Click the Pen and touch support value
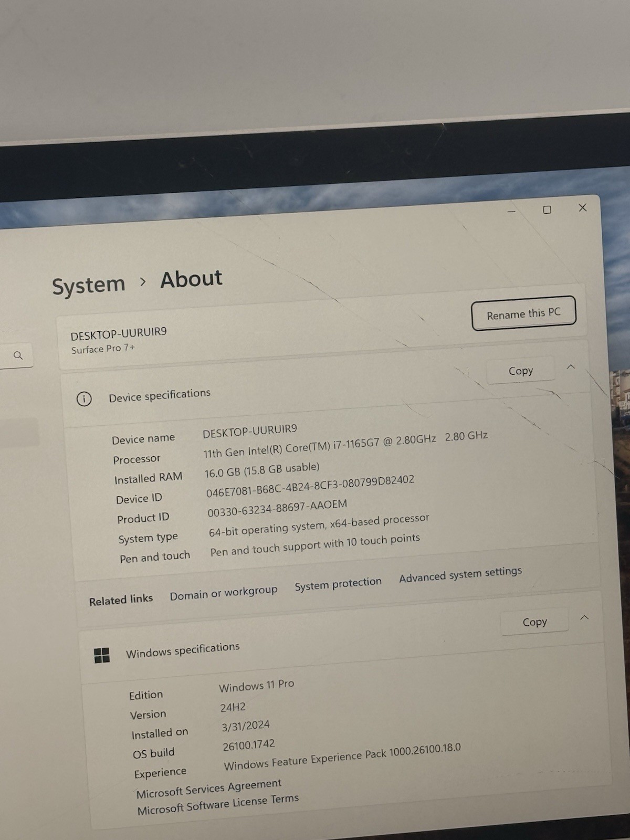This screenshot has height=840, width=630. [x=315, y=545]
